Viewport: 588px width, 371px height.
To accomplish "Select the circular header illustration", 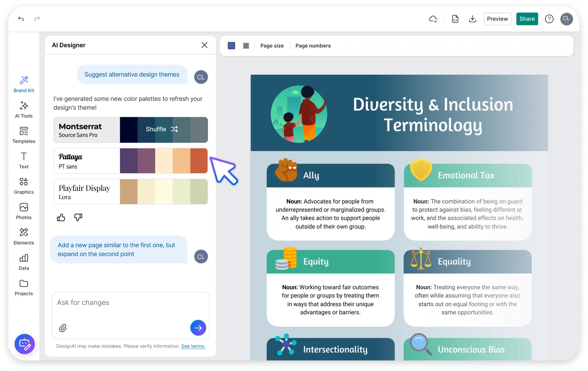I will pyautogui.click(x=299, y=114).
